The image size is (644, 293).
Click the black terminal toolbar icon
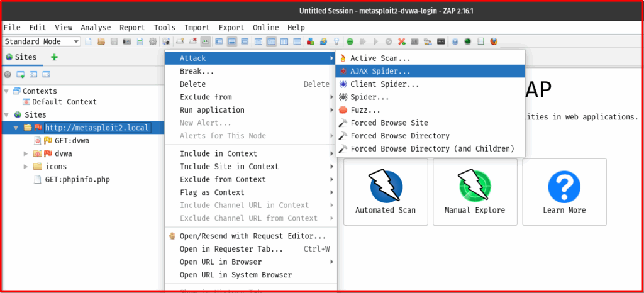(x=441, y=41)
